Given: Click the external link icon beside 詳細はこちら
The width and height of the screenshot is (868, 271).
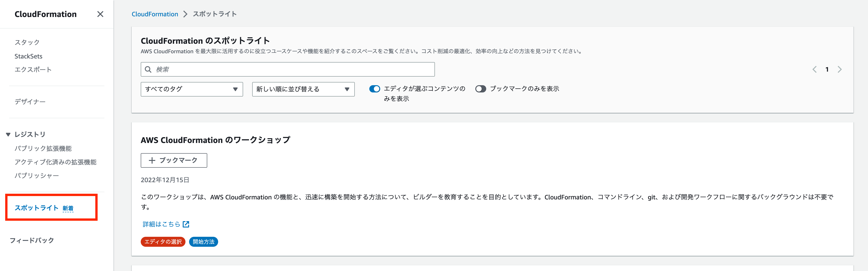Looking at the screenshot, I should pyautogui.click(x=186, y=224).
